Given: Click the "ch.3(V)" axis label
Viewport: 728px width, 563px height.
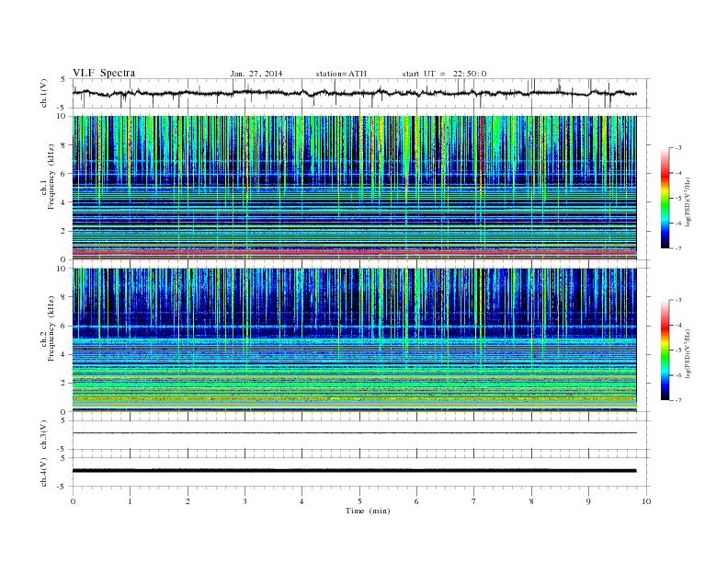Looking at the screenshot, I should click(x=44, y=434).
